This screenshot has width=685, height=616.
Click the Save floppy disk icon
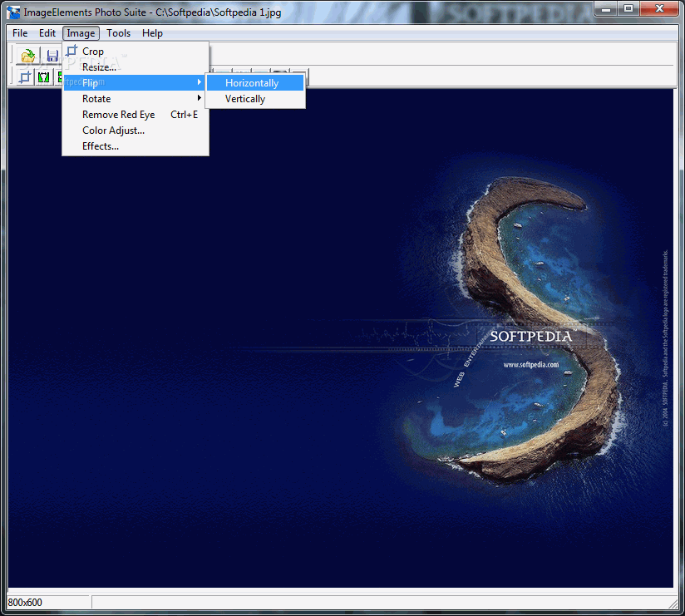coord(52,56)
